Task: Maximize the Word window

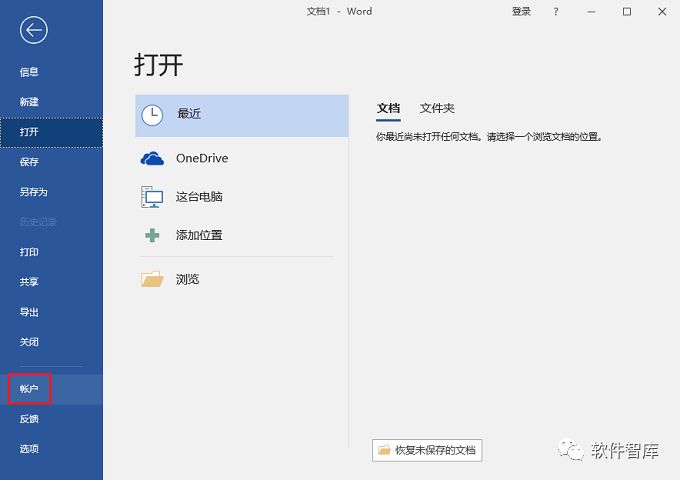Action: coord(627,12)
